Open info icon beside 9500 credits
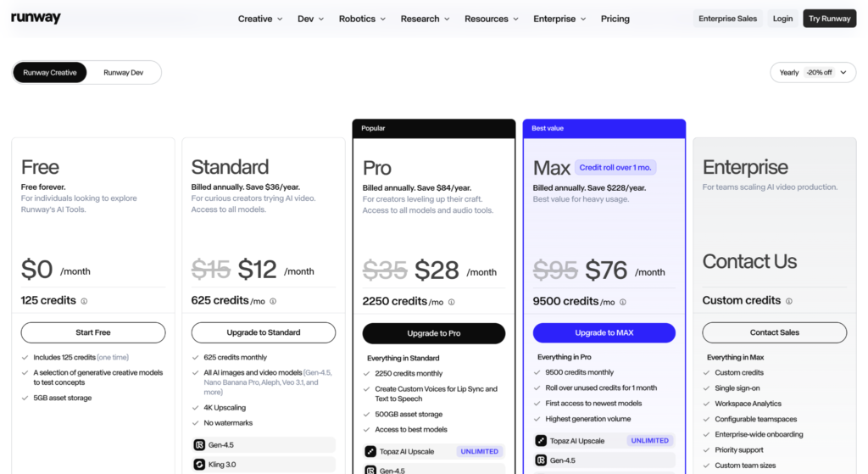Screen dimensions: 868x474 (623, 303)
